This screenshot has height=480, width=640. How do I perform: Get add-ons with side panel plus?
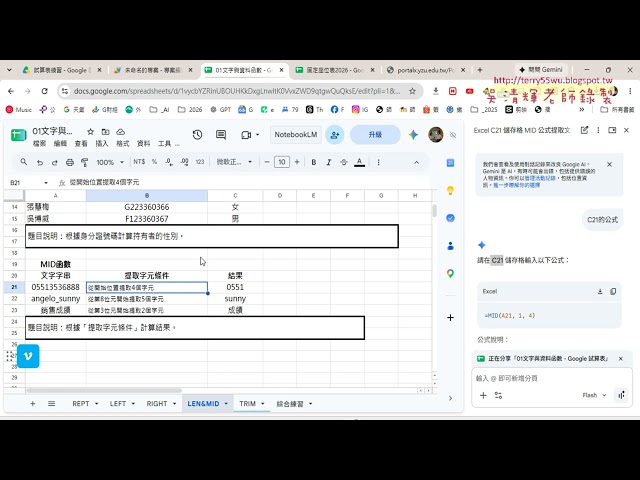[450, 318]
